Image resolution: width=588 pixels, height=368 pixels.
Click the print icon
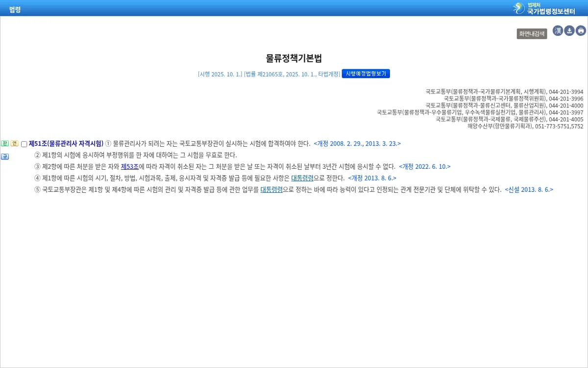pyautogui.click(x=581, y=31)
